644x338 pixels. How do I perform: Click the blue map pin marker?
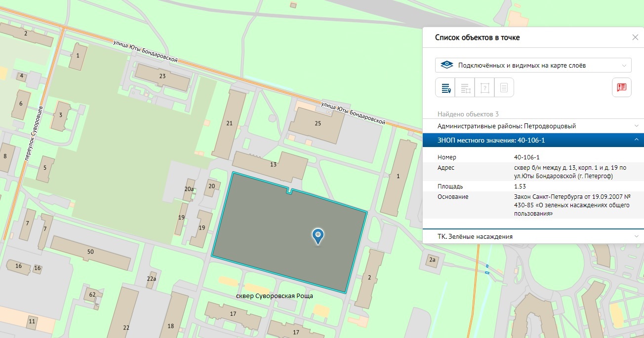pyautogui.click(x=319, y=236)
